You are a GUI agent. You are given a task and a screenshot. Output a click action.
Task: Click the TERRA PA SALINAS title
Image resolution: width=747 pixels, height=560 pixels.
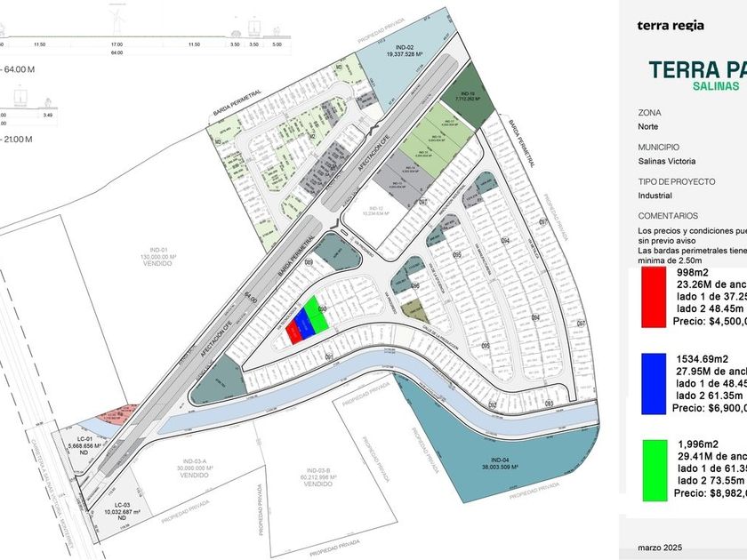698,76
